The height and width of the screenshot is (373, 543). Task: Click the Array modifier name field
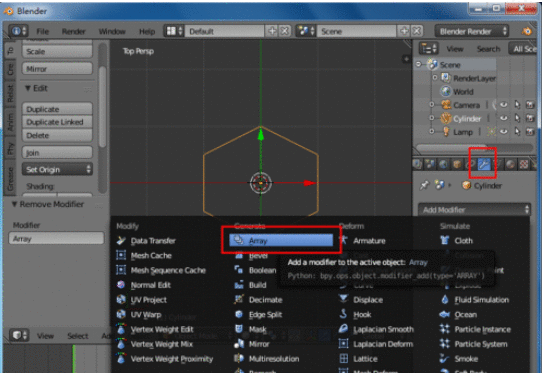[56, 239]
